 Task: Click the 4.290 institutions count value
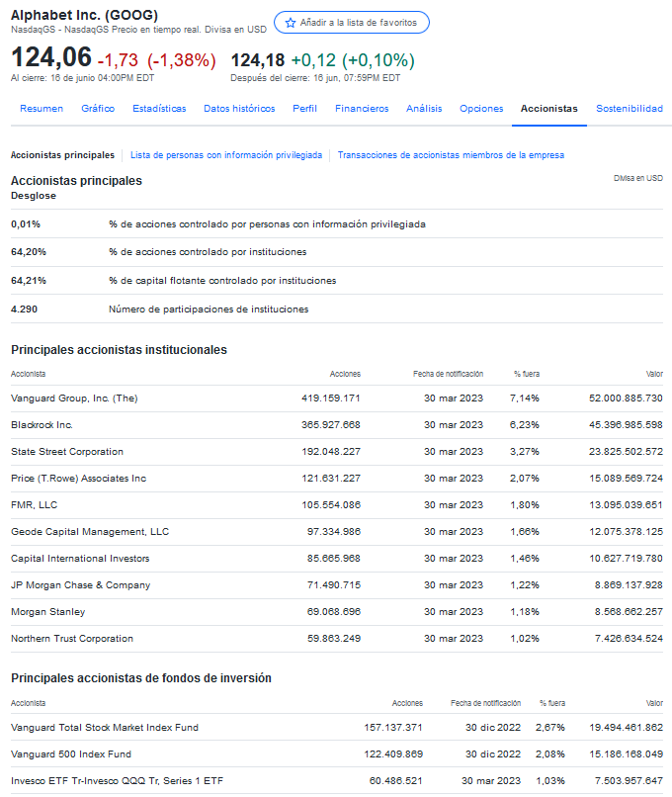click(25, 310)
